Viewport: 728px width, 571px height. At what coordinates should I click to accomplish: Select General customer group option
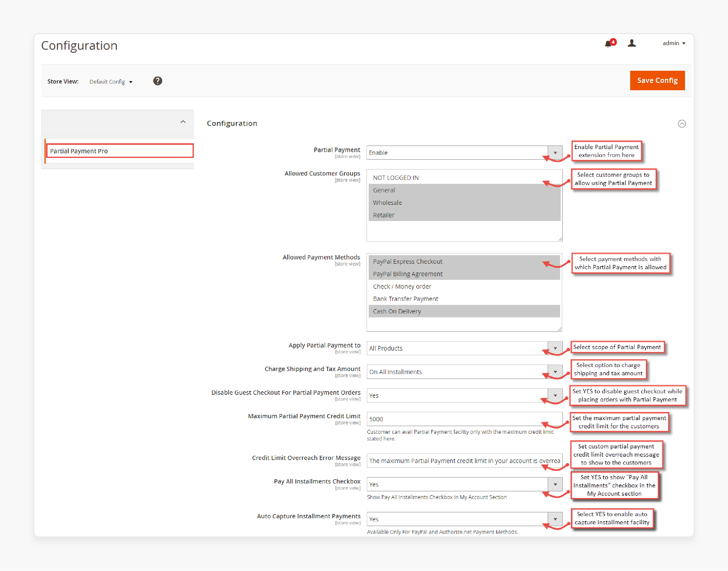pos(464,190)
